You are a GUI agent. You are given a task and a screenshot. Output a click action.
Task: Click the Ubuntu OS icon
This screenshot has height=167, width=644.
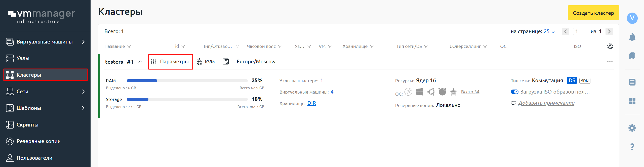pos(431,92)
